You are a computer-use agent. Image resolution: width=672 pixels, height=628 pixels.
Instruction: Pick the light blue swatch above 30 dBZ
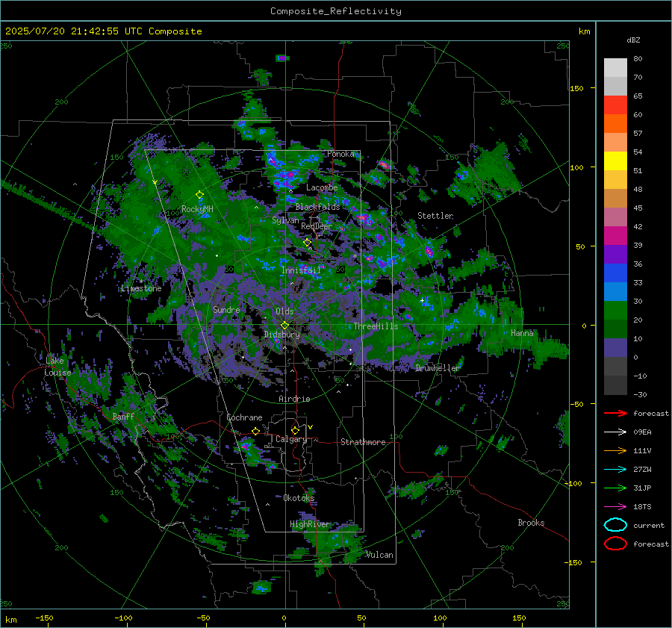point(615,292)
